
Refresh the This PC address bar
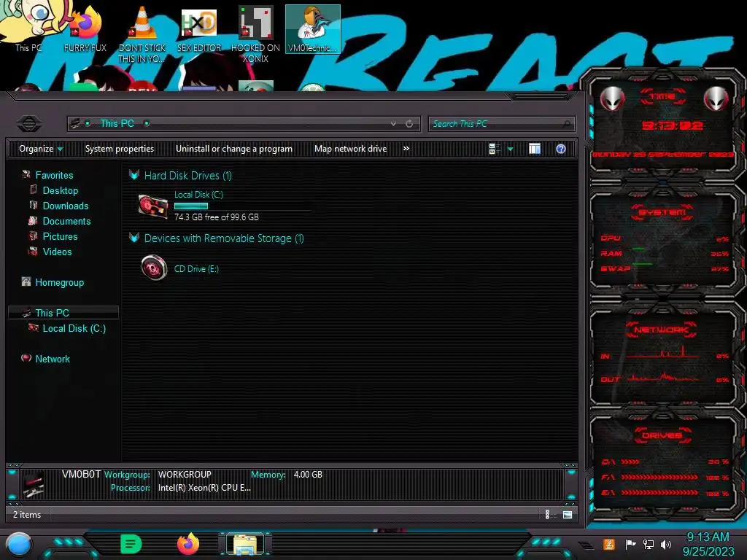point(409,124)
